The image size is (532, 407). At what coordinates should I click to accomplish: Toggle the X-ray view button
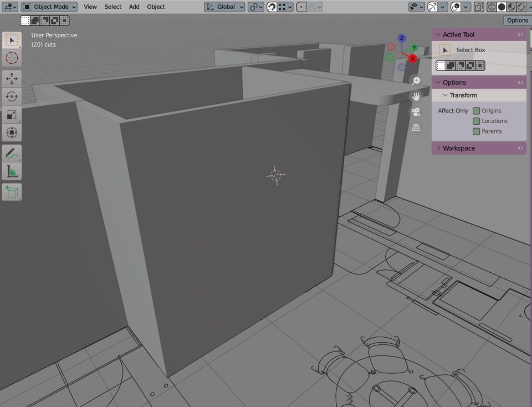point(478,7)
